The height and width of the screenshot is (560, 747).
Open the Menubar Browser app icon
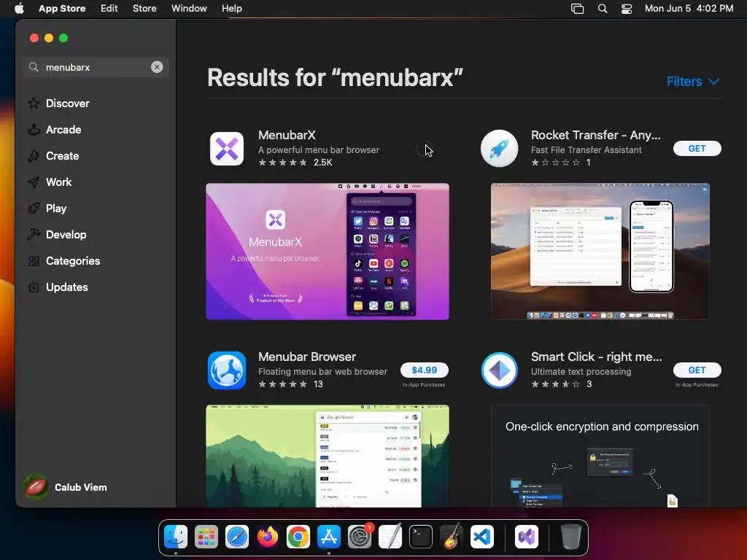227,370
